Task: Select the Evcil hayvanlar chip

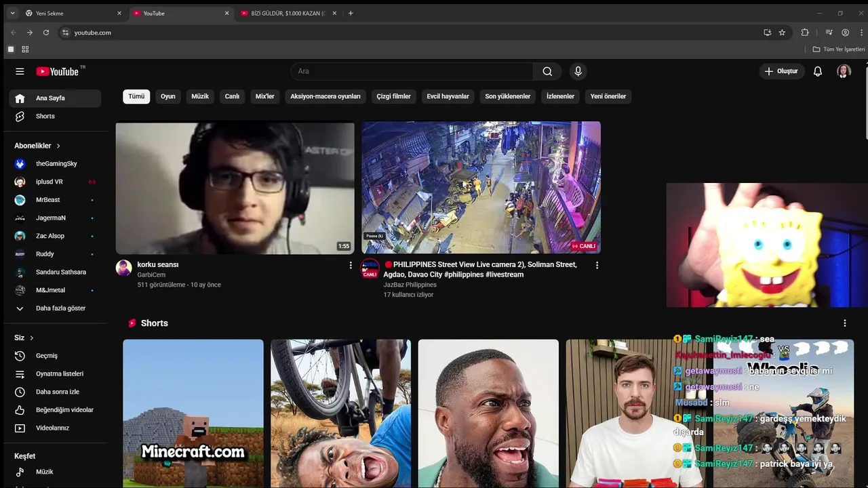Action: (x=448, y=96)
